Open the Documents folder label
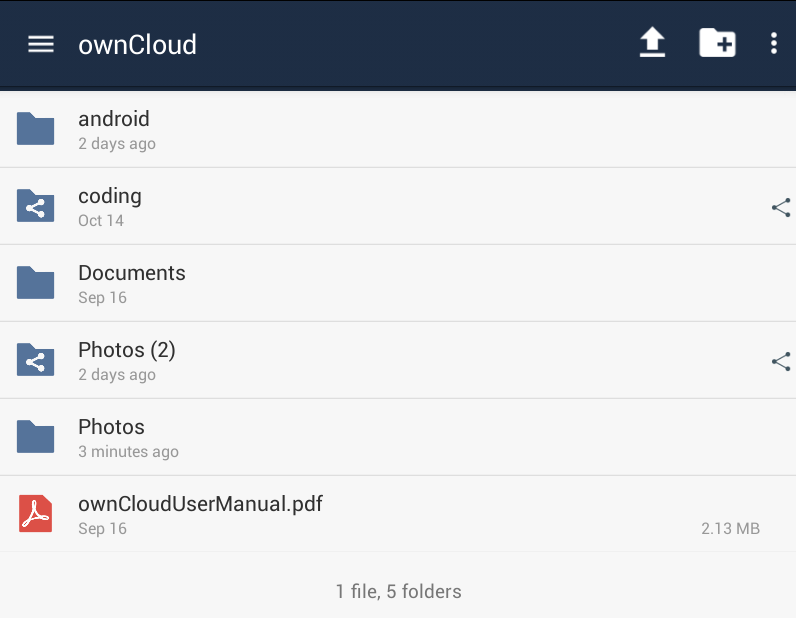The image size is (796, 618). click(132, 273)
